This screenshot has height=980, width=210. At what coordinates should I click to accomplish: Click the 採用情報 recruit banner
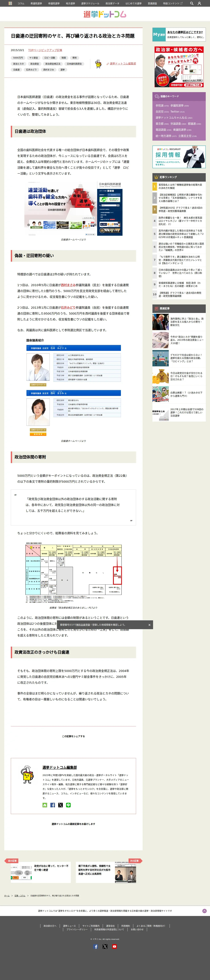coord(179,157)
